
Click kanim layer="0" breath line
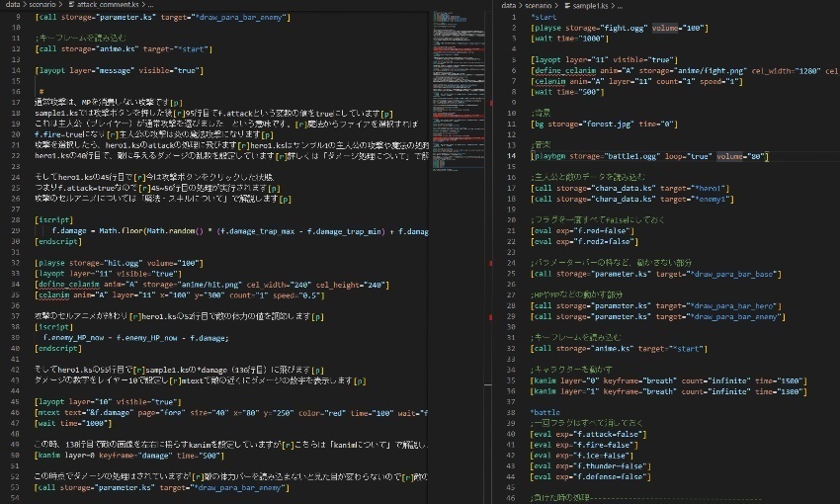[669, 380]
